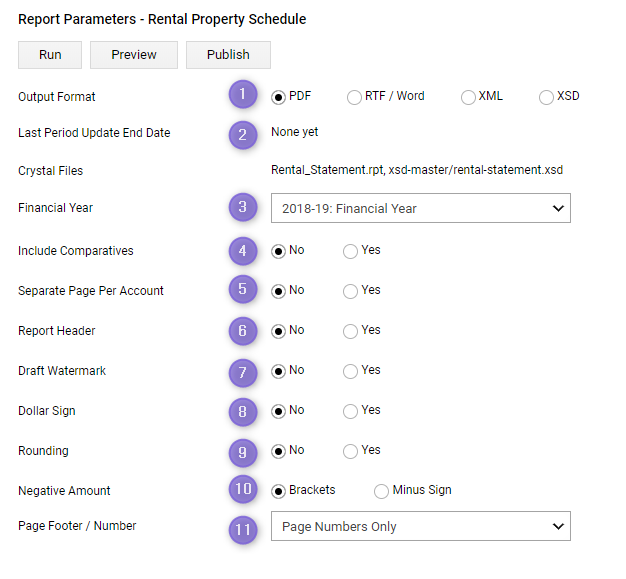Set Separate Page Per Account to Yes
626x579 pixels.
point(350,291)
